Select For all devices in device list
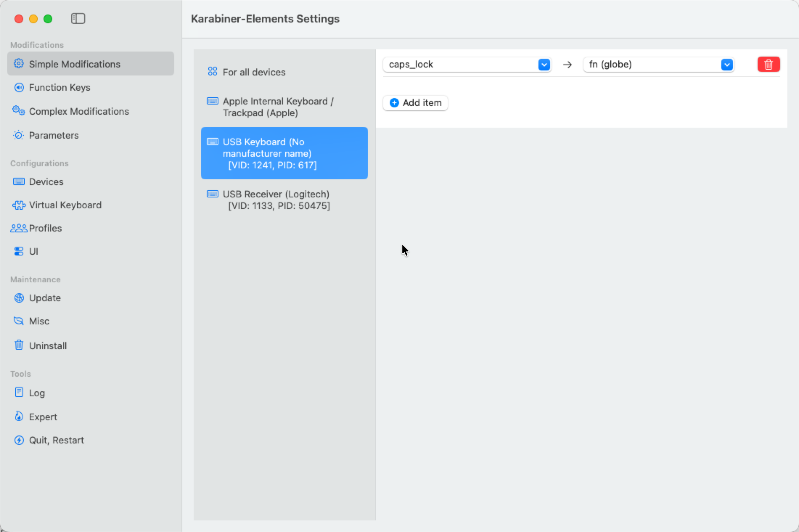Screen dimensions: 799x532 (x=254, y=72)
